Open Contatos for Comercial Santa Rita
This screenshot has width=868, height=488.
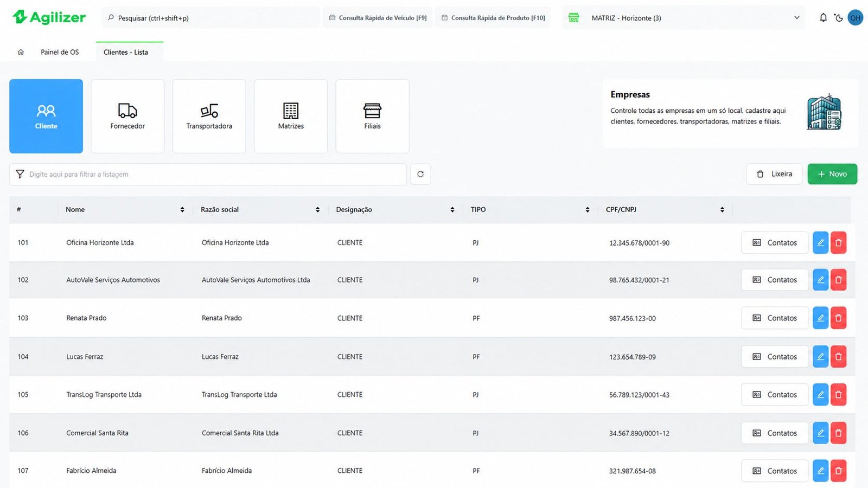[x=775, y=433]
